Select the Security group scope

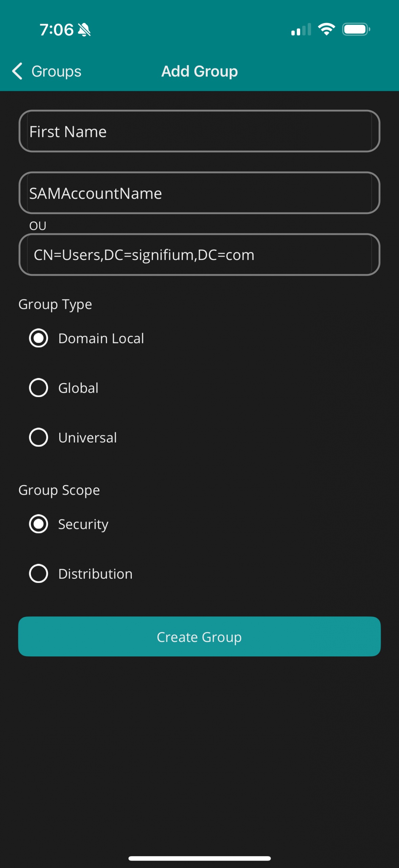39,524
